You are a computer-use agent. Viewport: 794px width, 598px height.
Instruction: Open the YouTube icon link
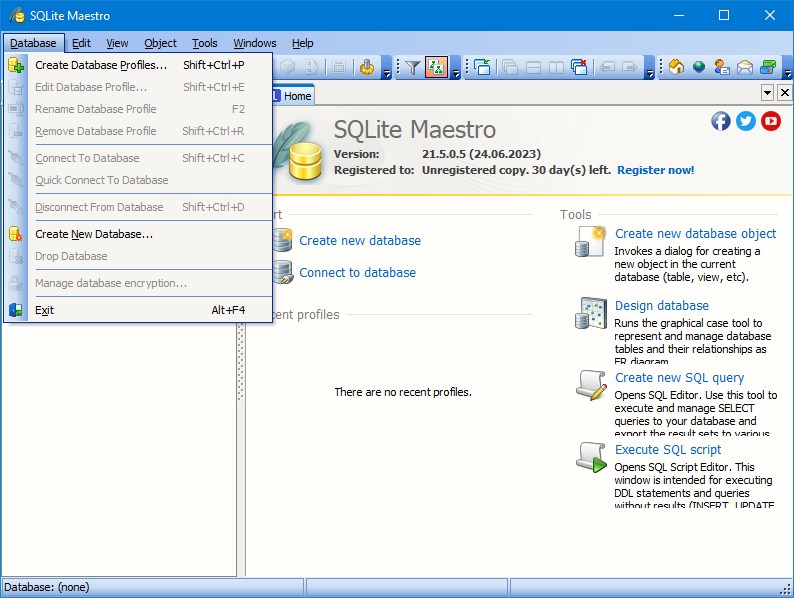click(x=771, y=121)
